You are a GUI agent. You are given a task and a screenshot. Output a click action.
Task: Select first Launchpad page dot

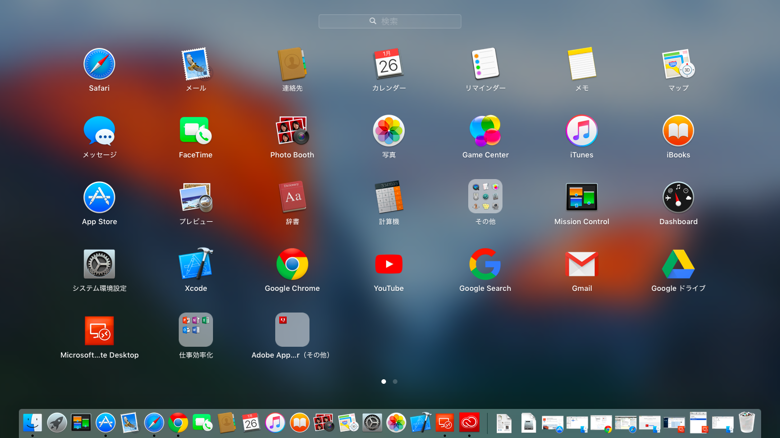point(384,382)
